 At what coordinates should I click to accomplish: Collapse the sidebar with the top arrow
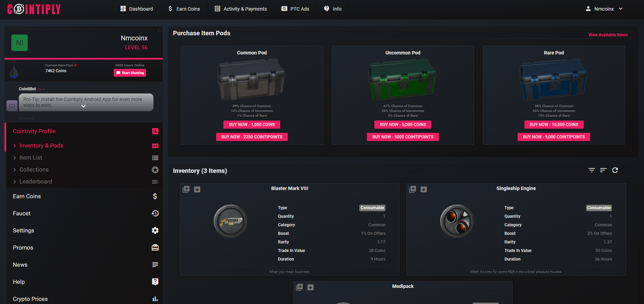pos(159,30)
